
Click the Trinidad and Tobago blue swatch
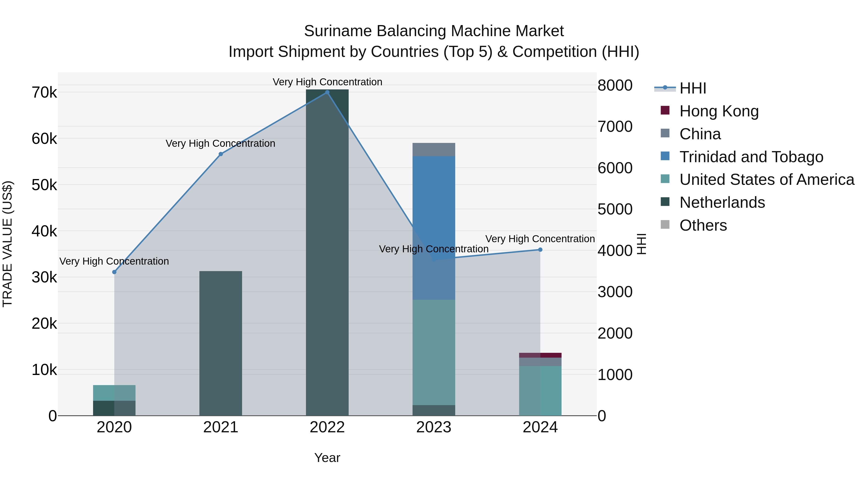665,156
